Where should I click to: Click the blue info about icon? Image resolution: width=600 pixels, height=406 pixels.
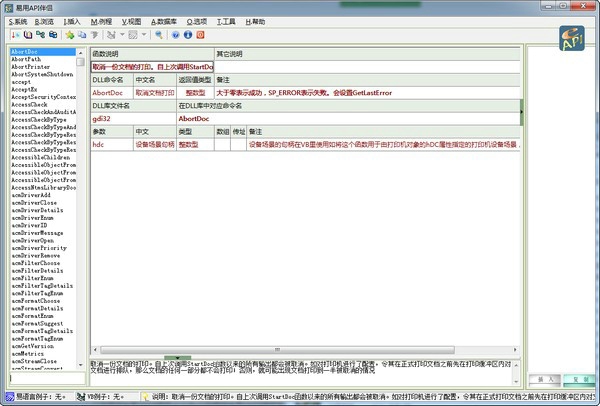[x=187, y=34]
